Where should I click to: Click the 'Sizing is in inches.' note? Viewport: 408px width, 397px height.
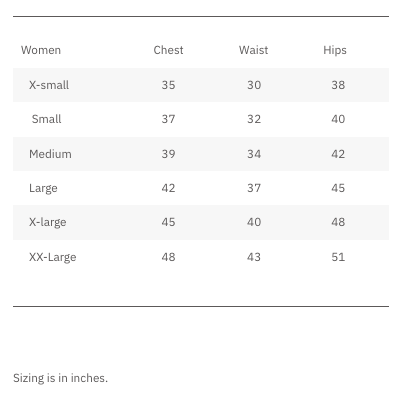click(x=60, y=378)
